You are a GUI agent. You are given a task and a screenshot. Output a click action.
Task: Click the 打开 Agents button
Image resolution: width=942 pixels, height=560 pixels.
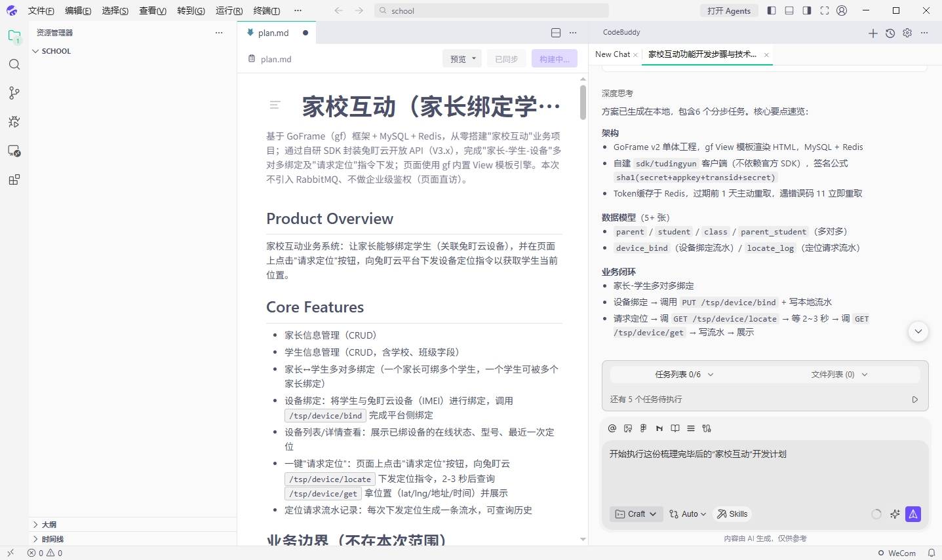point(729,10)
